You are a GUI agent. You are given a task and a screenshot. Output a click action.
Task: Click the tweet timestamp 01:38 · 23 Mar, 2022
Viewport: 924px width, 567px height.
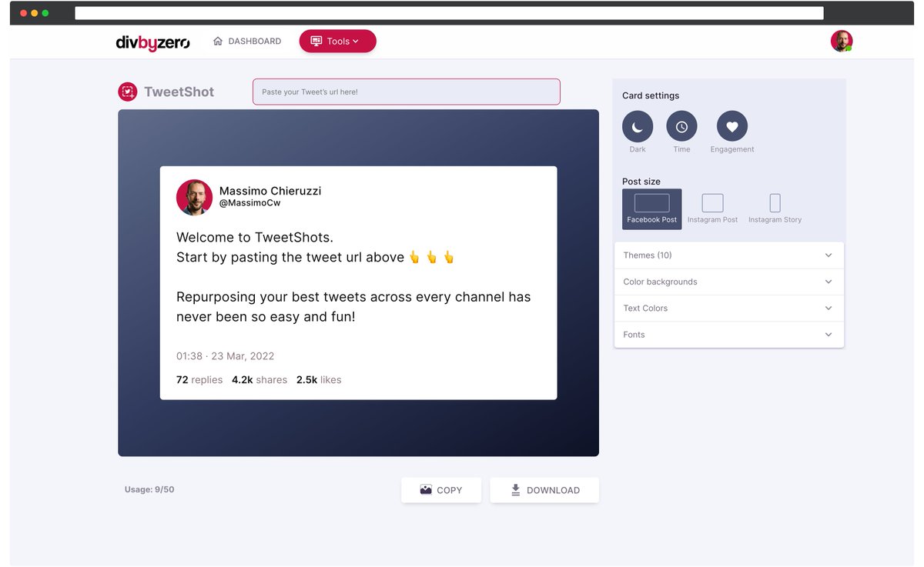(x=225, y=356)
